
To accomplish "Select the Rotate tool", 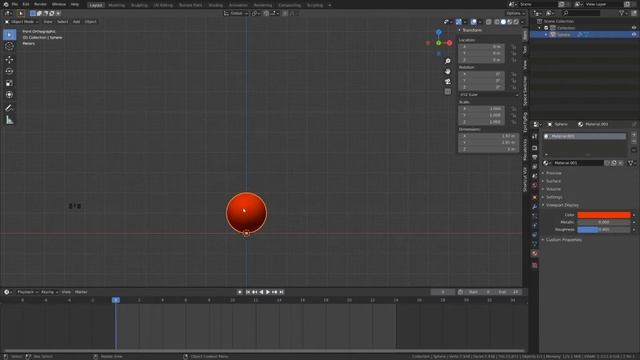I will pyautogui.click(x=9, y=71).
